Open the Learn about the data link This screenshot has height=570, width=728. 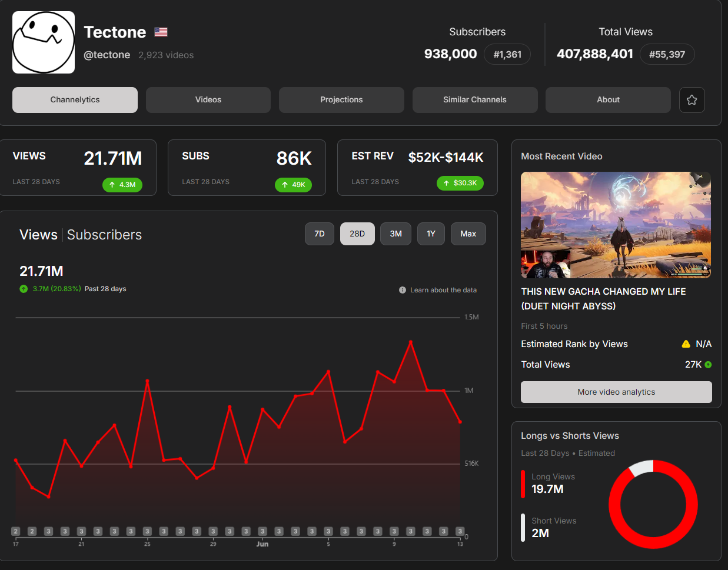pos(443,290)
